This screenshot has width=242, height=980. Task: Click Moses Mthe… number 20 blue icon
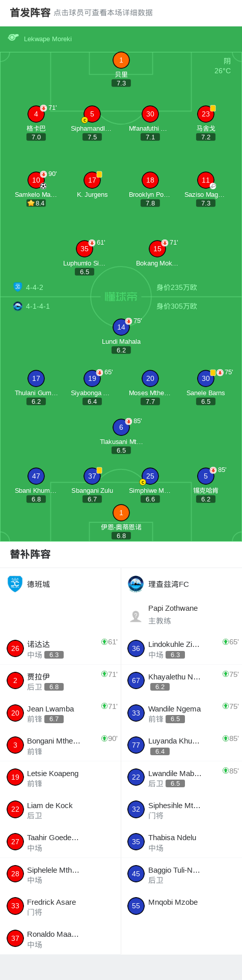coord(150,378)
